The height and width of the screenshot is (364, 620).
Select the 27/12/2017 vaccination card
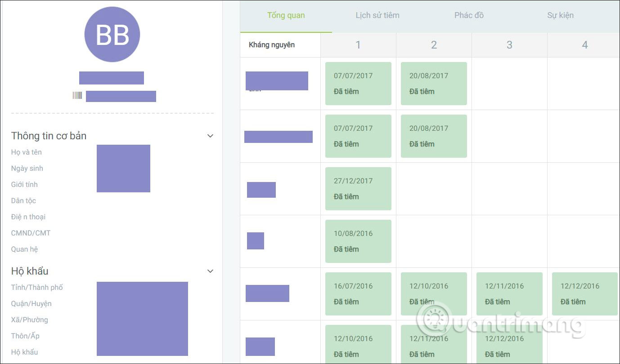pyautogui.click(x=358, y=189)
